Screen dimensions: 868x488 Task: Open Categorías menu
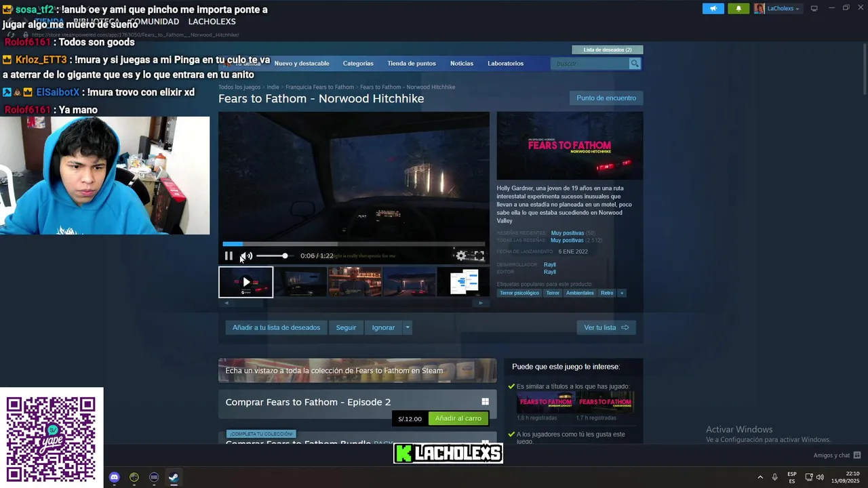[358, 63]
